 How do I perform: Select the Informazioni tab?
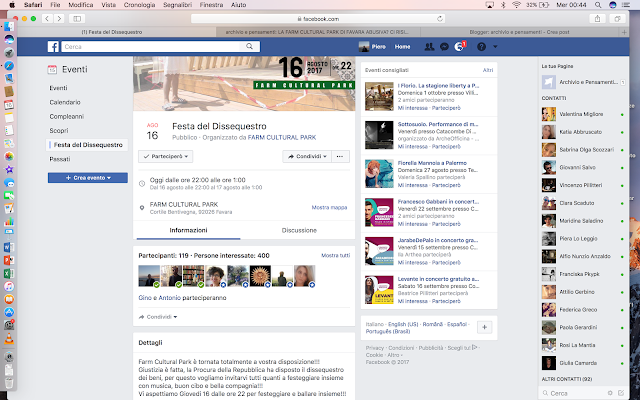click(188, 230)
